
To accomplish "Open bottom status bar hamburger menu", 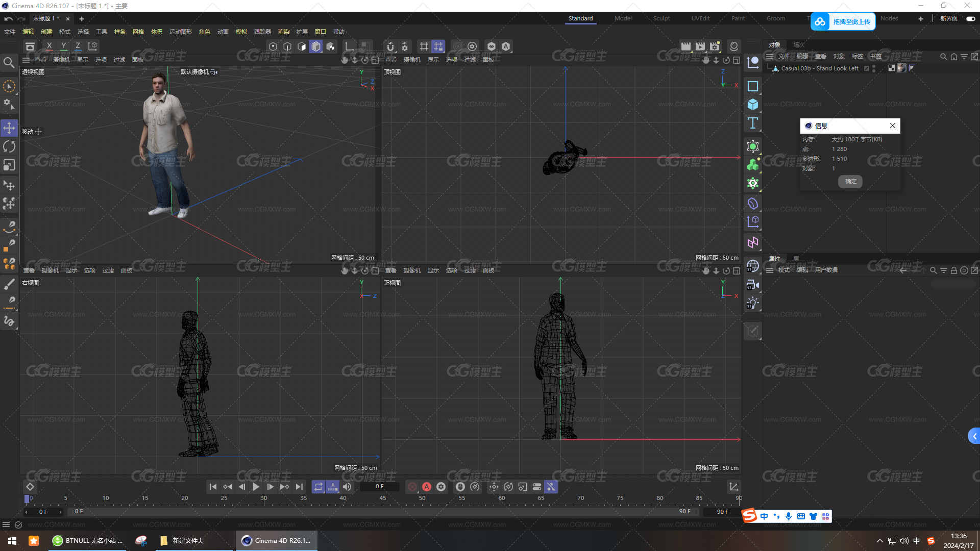I will point(6,524).
